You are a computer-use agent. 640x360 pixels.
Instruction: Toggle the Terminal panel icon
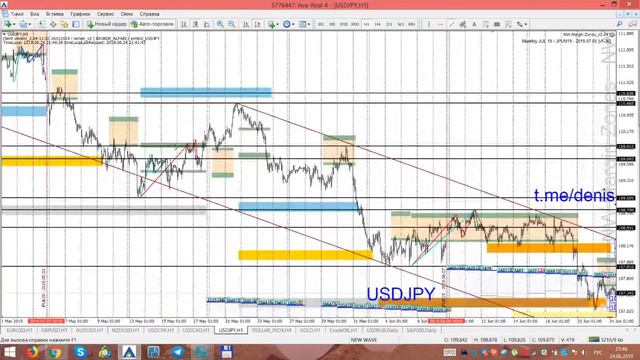(76, 24)
